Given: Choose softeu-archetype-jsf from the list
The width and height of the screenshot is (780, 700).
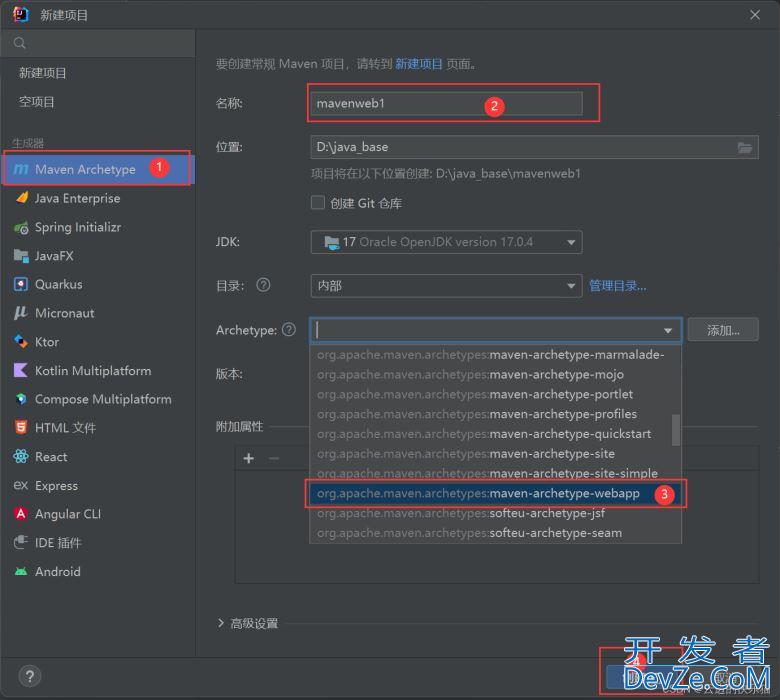Looking at the screenshot, I should tap(495, 513).
